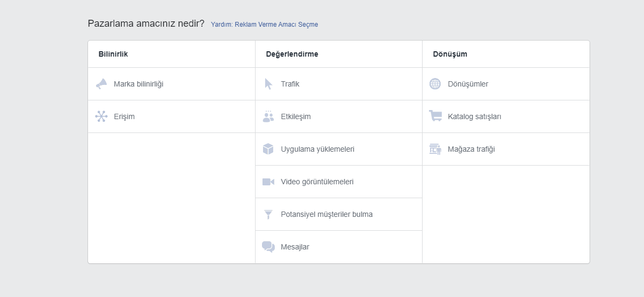Click the network icon beside Erişim

(x=101, y=116)
